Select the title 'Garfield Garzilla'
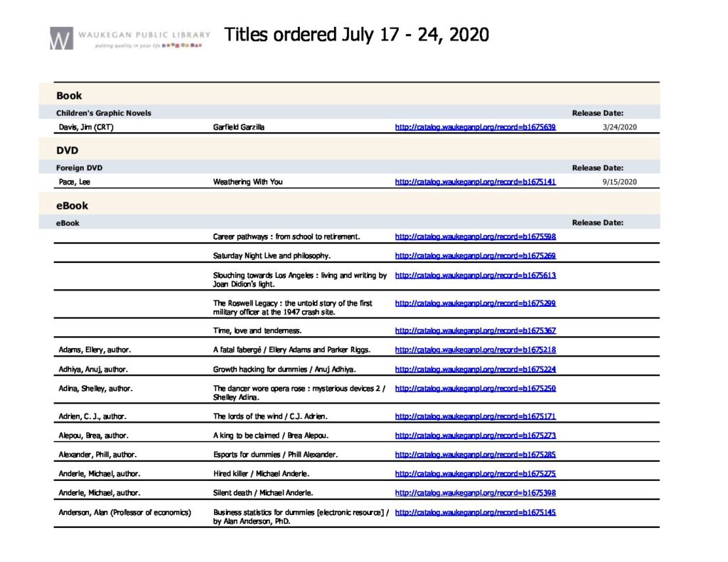728x562 pixels. [x=239, y=127]
